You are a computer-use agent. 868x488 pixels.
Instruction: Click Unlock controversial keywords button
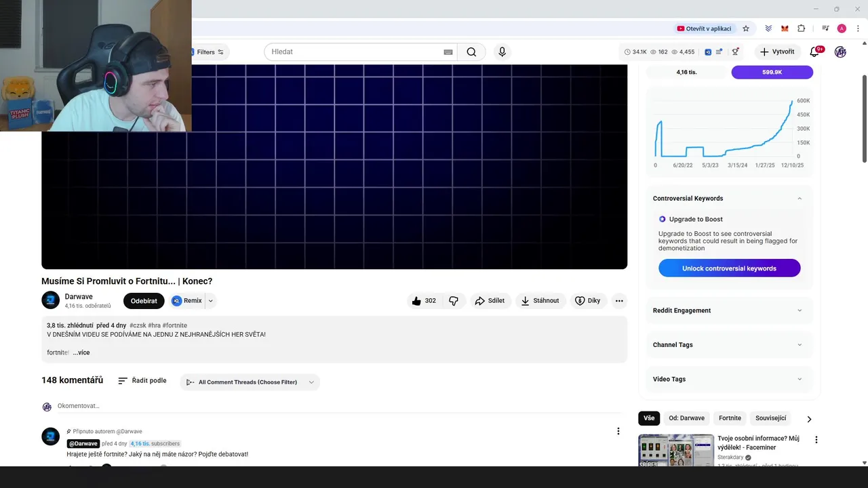click(729, 268)
